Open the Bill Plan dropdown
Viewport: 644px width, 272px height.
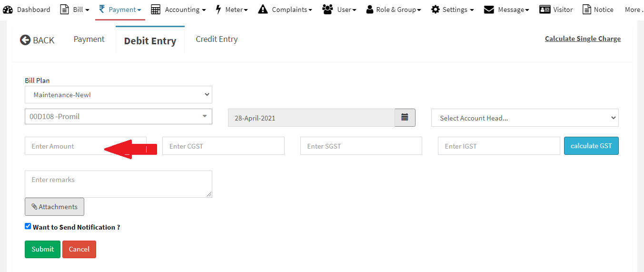(118, 95)
